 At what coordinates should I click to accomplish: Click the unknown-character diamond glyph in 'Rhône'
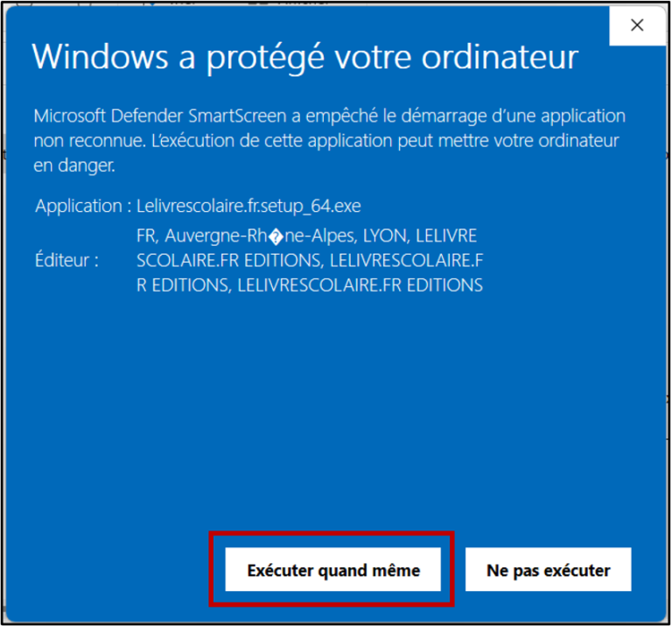pyautogui.click(x=276, y=236)
